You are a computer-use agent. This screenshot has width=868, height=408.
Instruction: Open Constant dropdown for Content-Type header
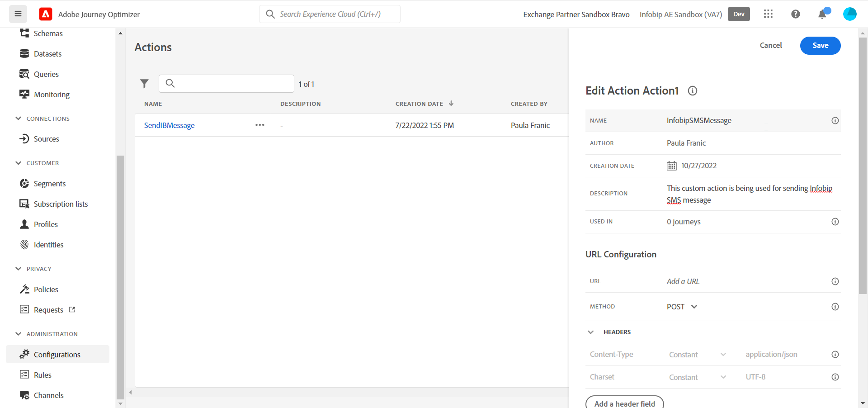click(697, 355)
